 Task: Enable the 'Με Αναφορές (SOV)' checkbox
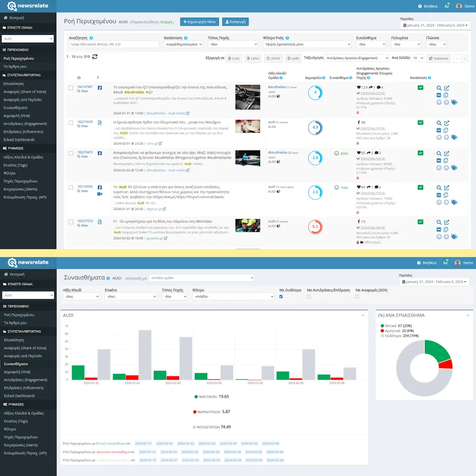(357, 297)
